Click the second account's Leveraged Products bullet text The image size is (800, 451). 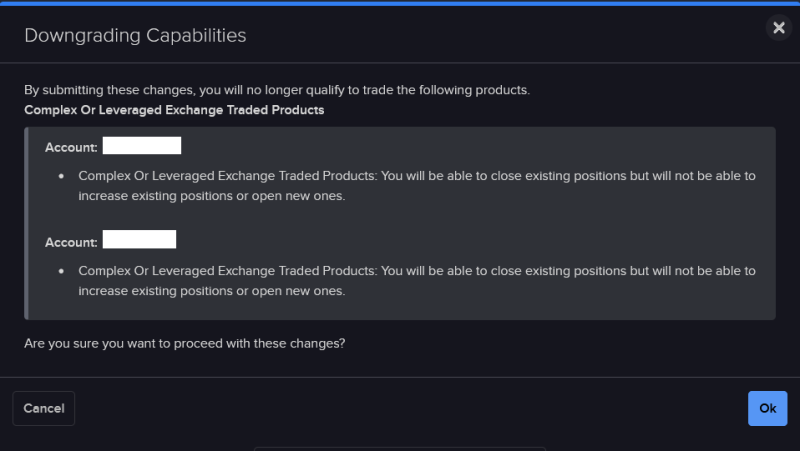click(417, 281)
